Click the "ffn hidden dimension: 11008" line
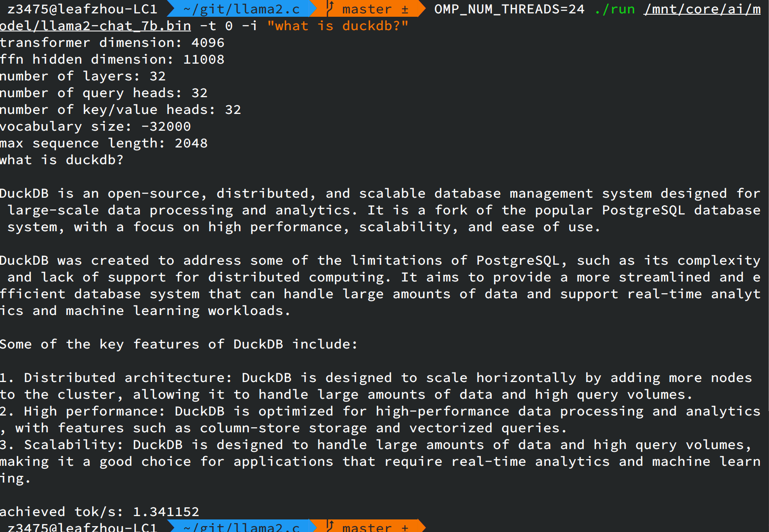 tap(112, 59)
